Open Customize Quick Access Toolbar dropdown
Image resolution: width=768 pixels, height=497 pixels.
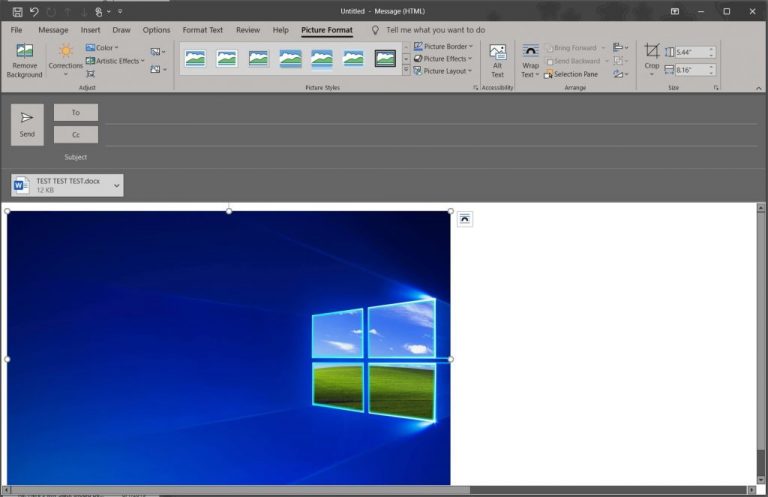[x=120, y=11]
